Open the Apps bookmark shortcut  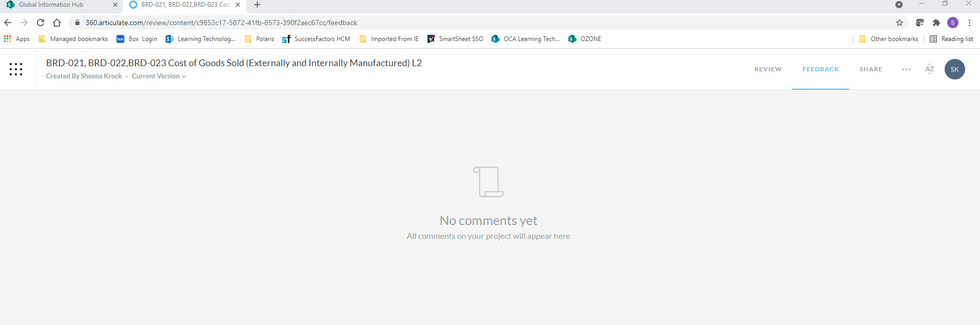coord(16,39)
